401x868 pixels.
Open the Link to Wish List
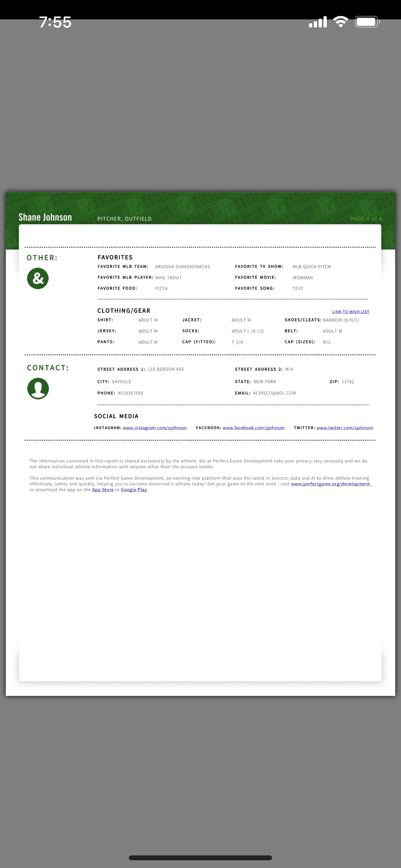pyautogui.click(x=350, y=312)
